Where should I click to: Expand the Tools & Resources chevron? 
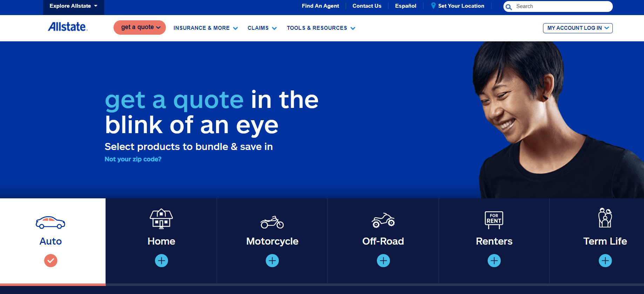coord(353,28)
